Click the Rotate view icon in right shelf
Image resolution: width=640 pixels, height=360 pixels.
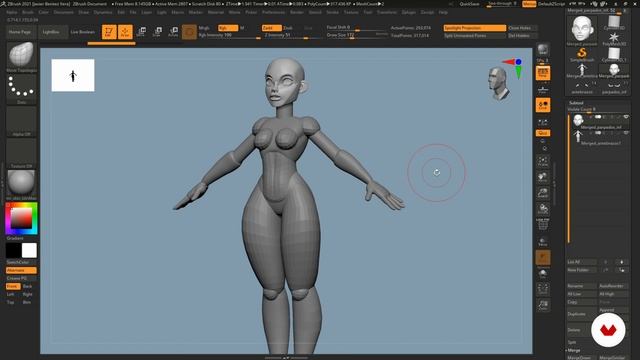(543, 209)
